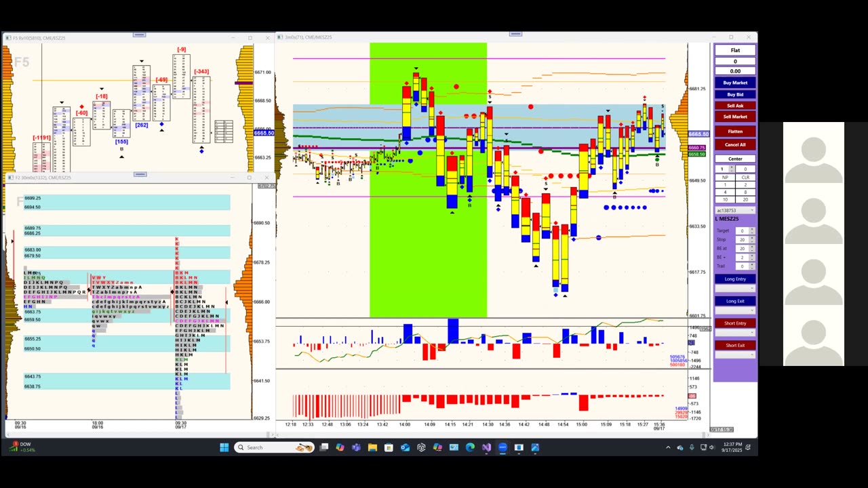
Task: Open File Explorer from the taskbar
Action: pos(372,447)
